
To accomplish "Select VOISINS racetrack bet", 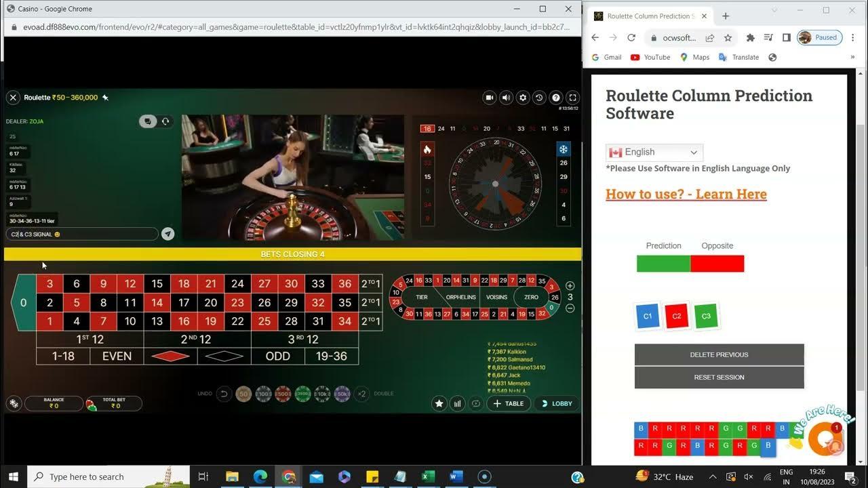I will tap(497, 297).
